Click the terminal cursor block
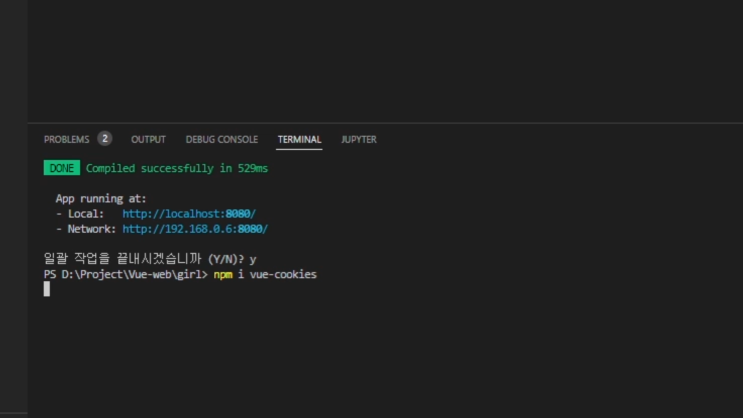 pyautogui.click(x=46, y=289)
